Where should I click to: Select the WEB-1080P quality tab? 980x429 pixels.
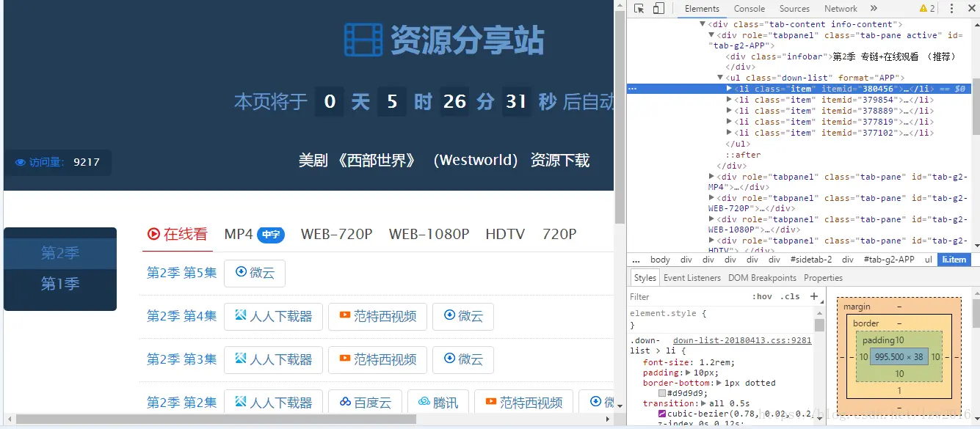click(x=429, y=234)
